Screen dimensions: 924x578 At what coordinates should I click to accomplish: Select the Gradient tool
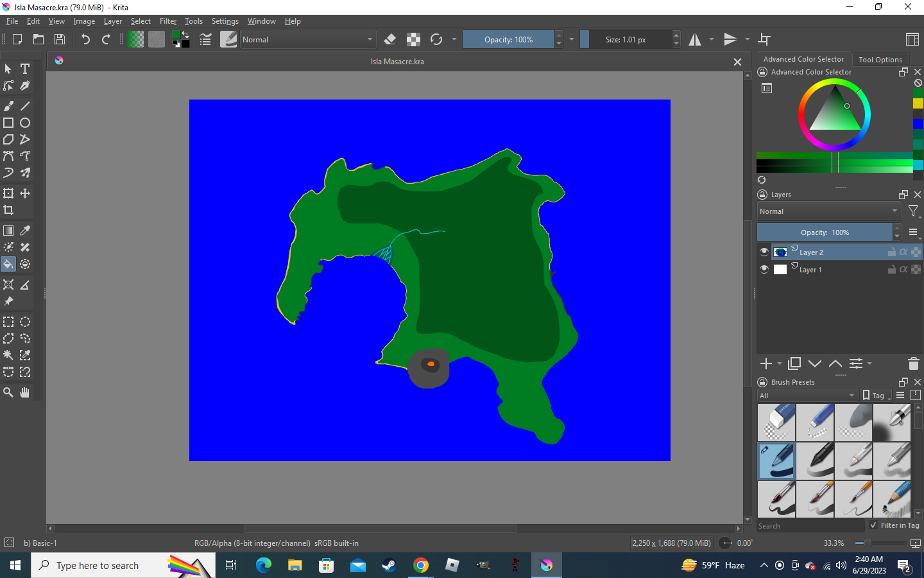8,231
